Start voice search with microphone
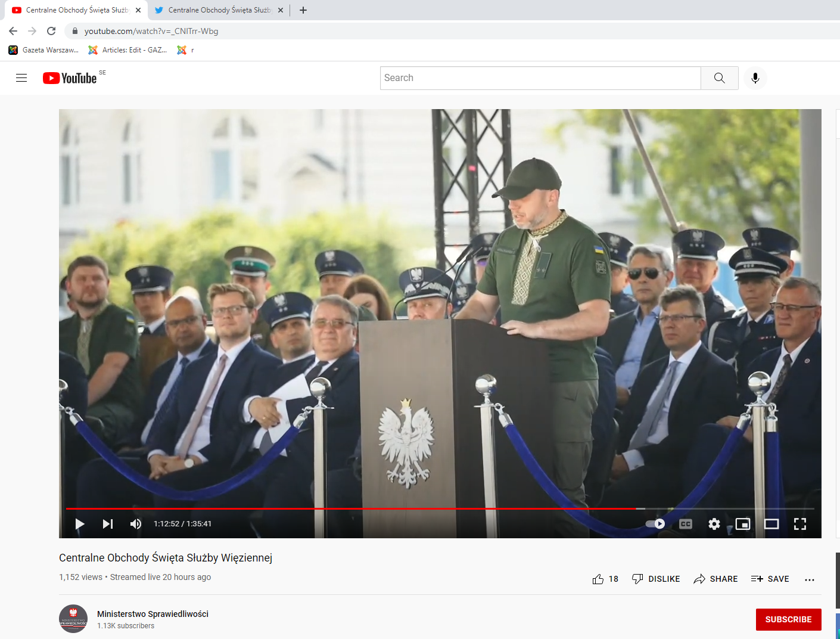Viewport: 840px width, 639px height. point(755,78)
